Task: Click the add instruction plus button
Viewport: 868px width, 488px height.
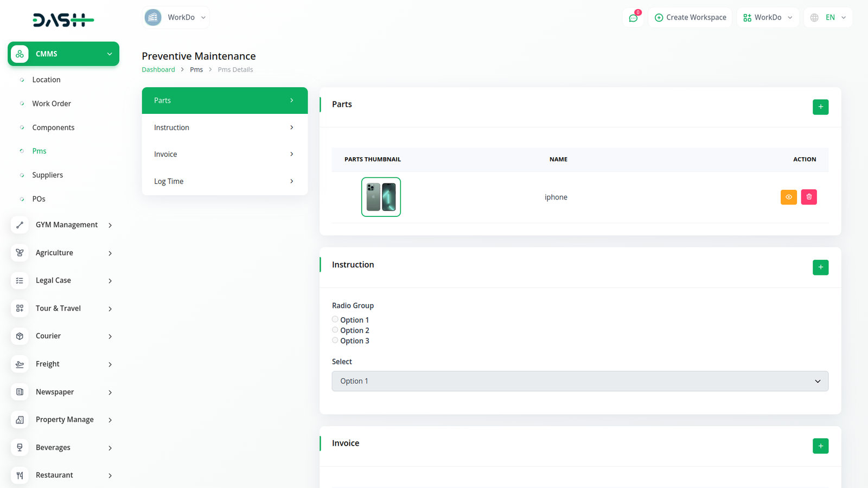Action: 820,267
